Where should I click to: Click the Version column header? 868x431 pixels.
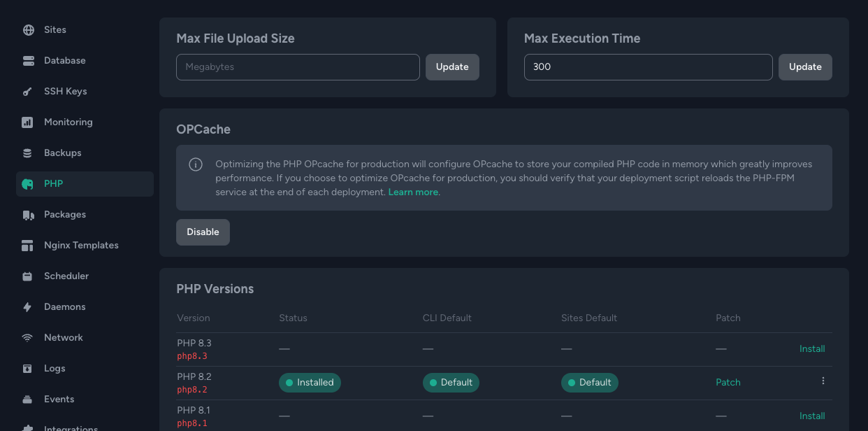194,318
